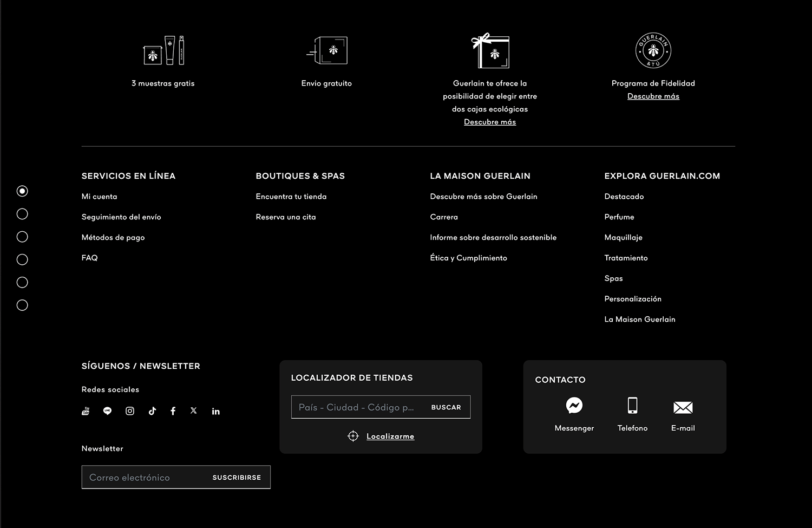Open Guerlain's YouTube channel icon

86,411
